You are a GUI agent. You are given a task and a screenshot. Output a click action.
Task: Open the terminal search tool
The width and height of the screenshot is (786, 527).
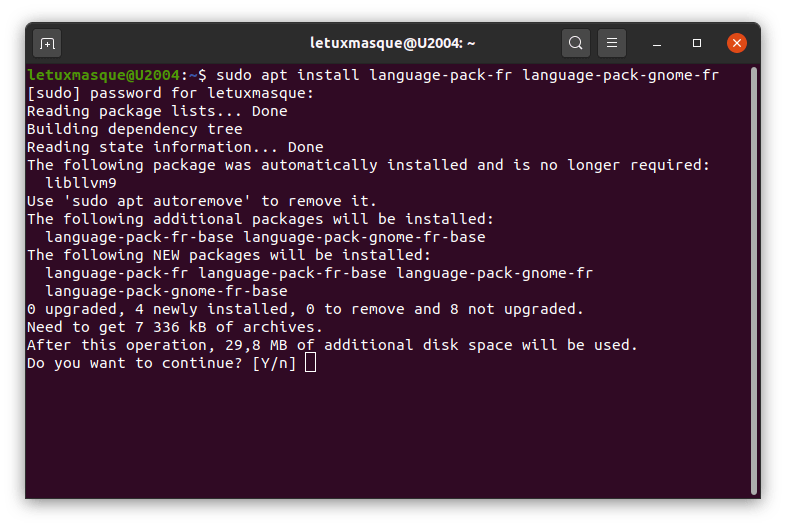click(575, 43)
